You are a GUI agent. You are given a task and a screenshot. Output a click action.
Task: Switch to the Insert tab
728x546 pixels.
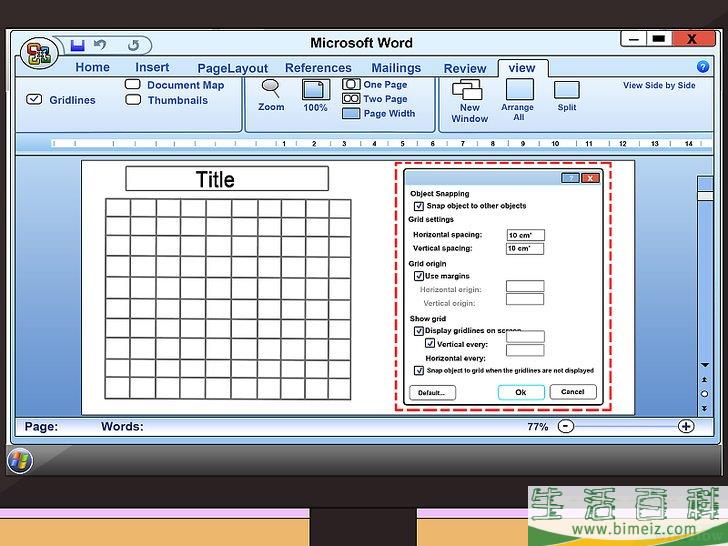[152, 67]
